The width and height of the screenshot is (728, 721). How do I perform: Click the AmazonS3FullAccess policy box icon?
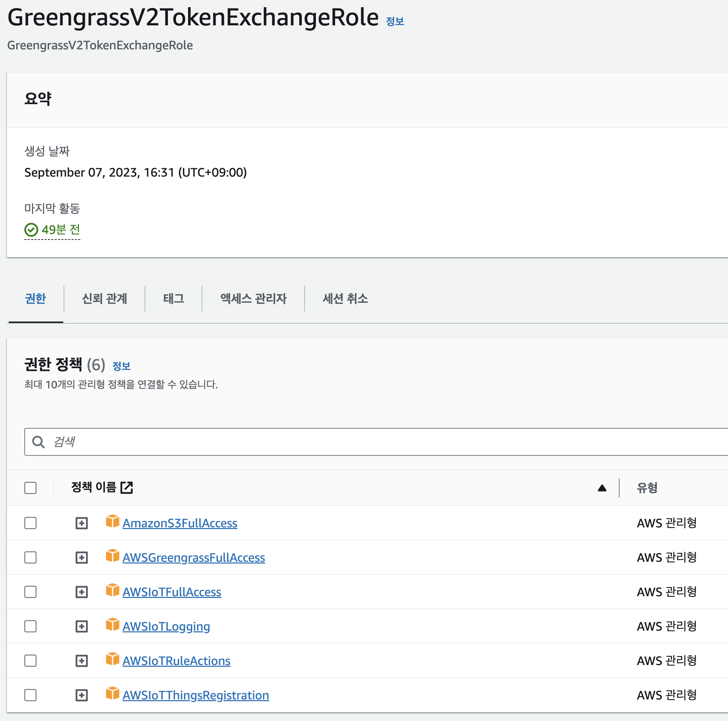[x=112, y=521]
